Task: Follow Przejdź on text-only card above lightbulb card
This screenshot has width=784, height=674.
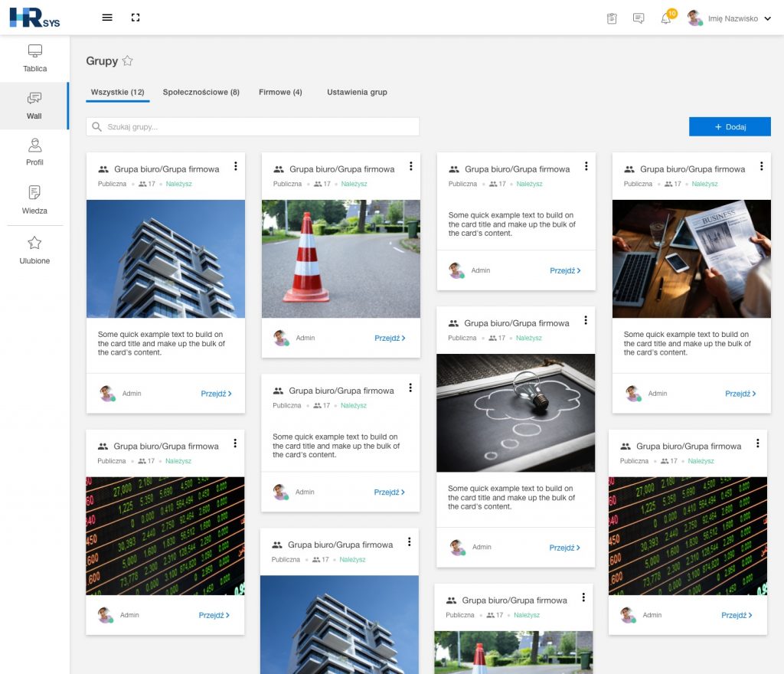Action: coord(565,271)
